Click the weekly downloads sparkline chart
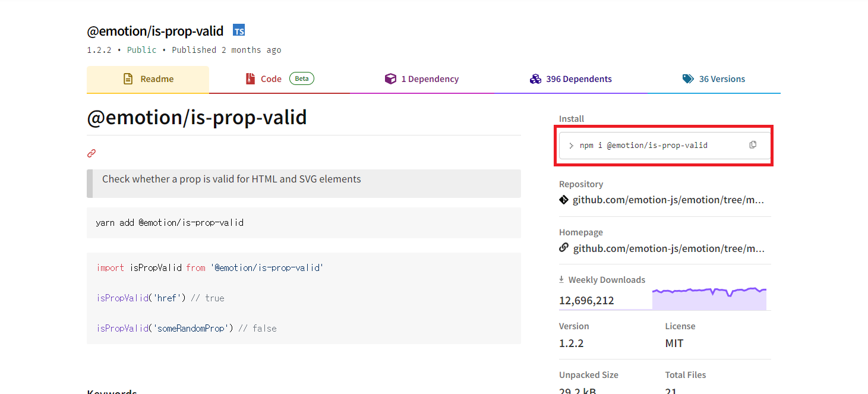 (709, 298)
